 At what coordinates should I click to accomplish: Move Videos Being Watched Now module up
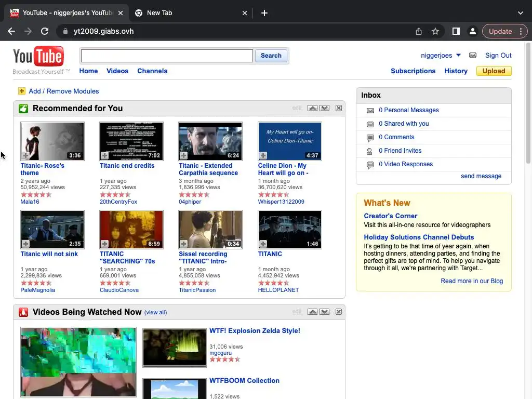[312, 312]
